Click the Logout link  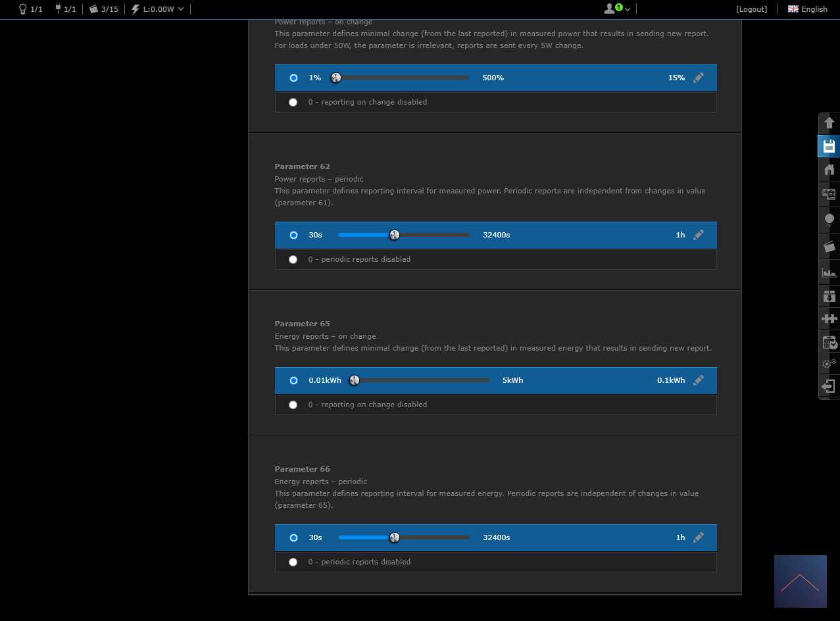(x=751, y=9)
